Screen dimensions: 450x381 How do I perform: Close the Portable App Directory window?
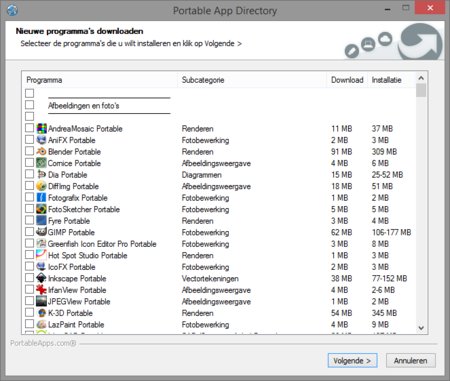click(x=430, y=8)
